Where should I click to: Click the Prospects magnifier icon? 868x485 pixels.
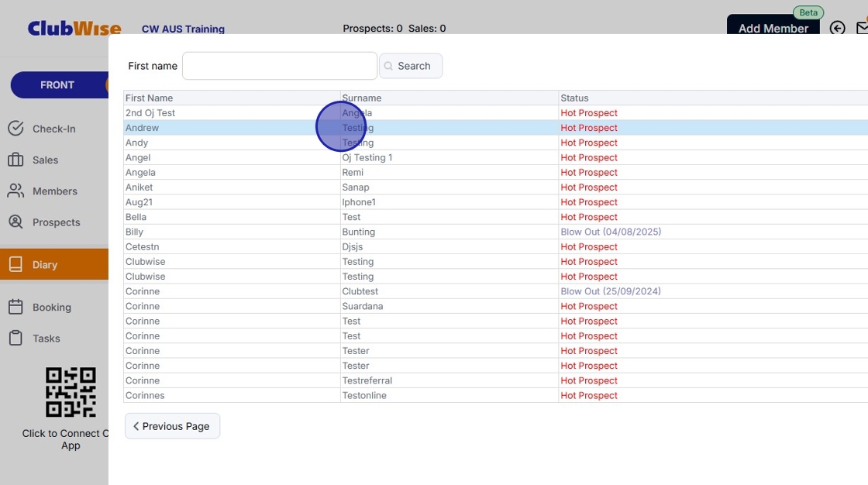15,222
